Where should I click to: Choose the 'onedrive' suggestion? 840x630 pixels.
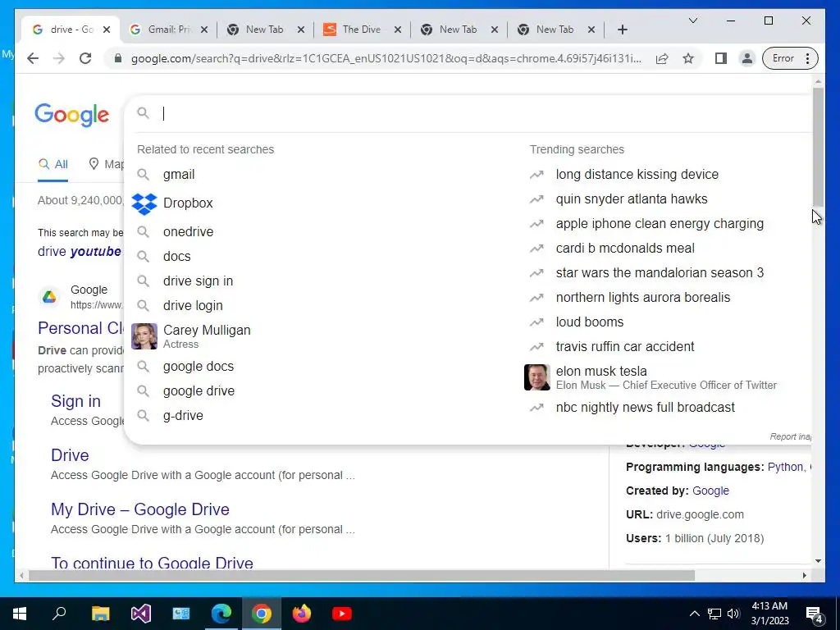pyautogui.click(x=188, y=231)
